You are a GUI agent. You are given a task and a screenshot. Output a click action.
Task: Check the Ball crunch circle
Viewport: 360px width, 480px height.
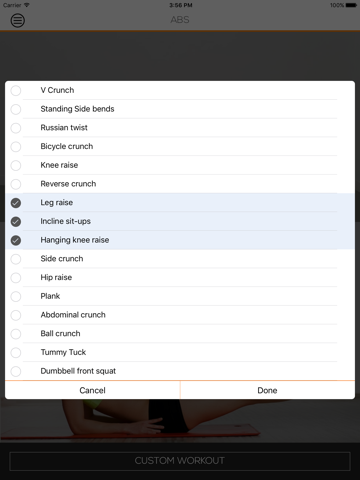click(x=16, y=334)
